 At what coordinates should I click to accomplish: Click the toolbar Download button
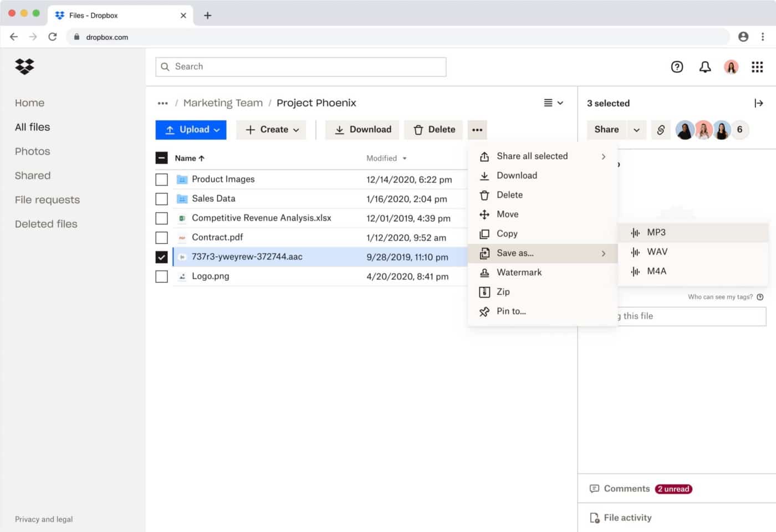click(363, 130)
